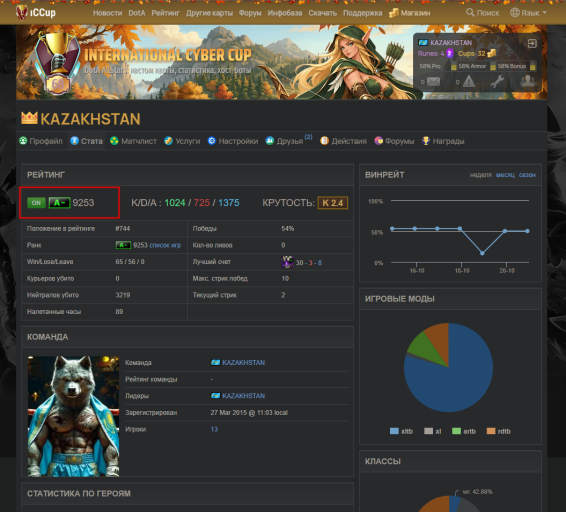The width and height of the screenshot is (566, 512).
Task: Click the K 2.4 coolness badge
Action: pos(332,203)
